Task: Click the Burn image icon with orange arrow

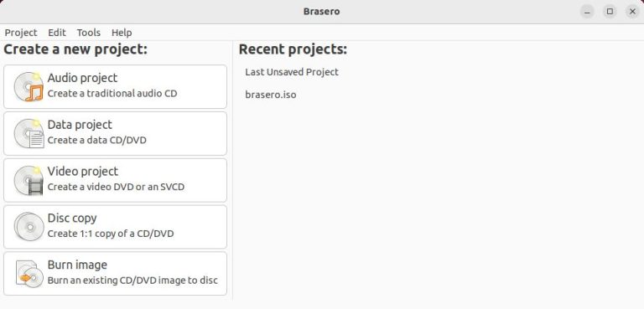Action: click(29, 273)
